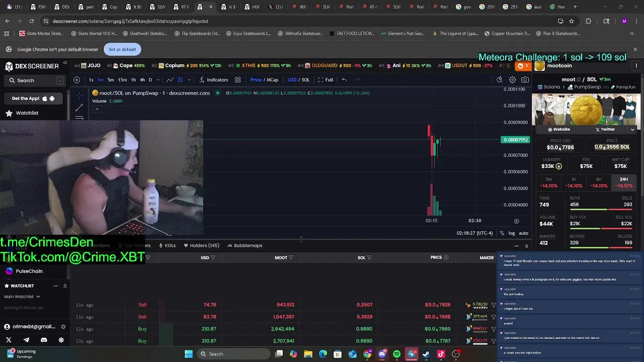644x362 pixels.
Task: Expand more token links next to Twitter
Action: [632, 129]
